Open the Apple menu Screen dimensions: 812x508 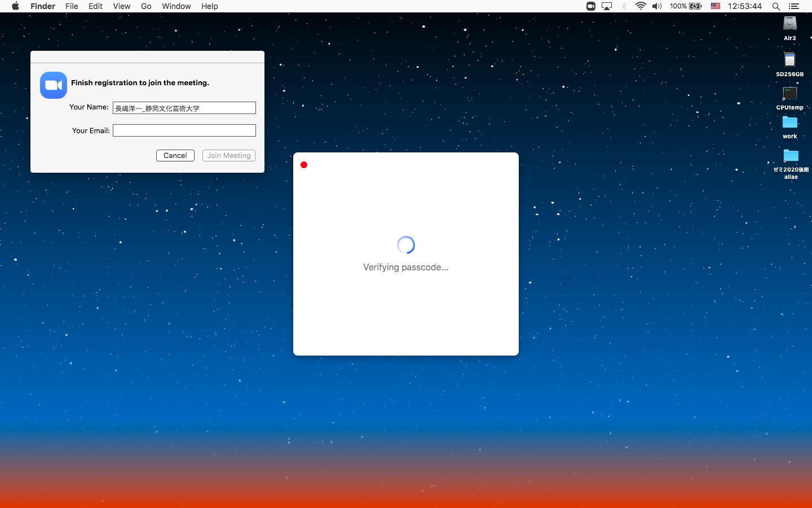click(x=15, y=6)
